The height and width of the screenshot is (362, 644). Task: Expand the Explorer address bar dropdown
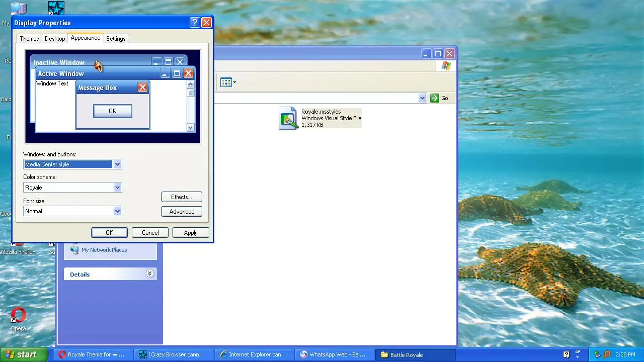(422, 98)
